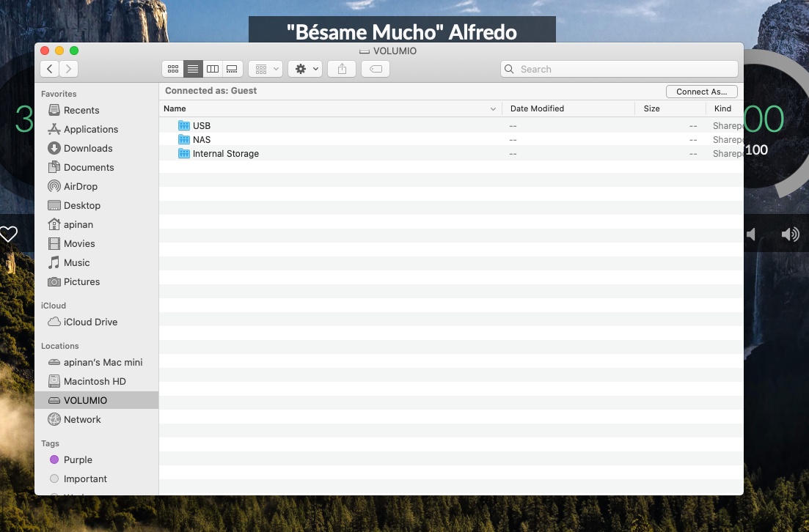Go back in Finder history

point(50,69)
